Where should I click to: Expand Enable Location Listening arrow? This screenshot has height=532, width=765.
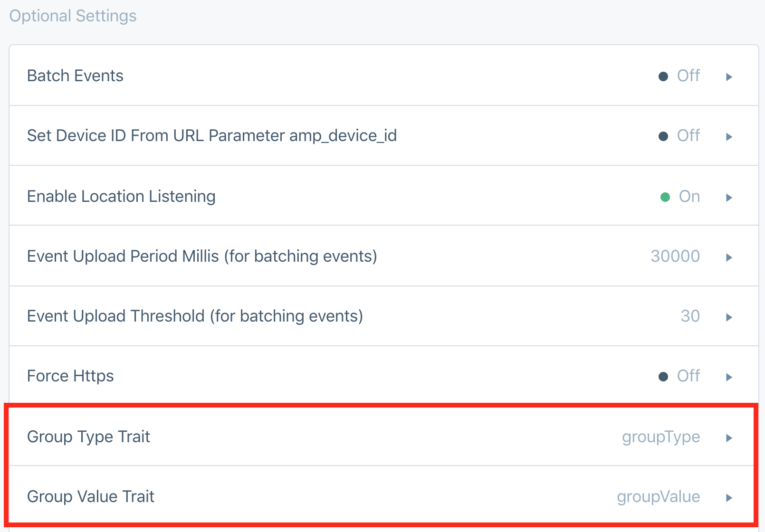[x=729, y=197]
